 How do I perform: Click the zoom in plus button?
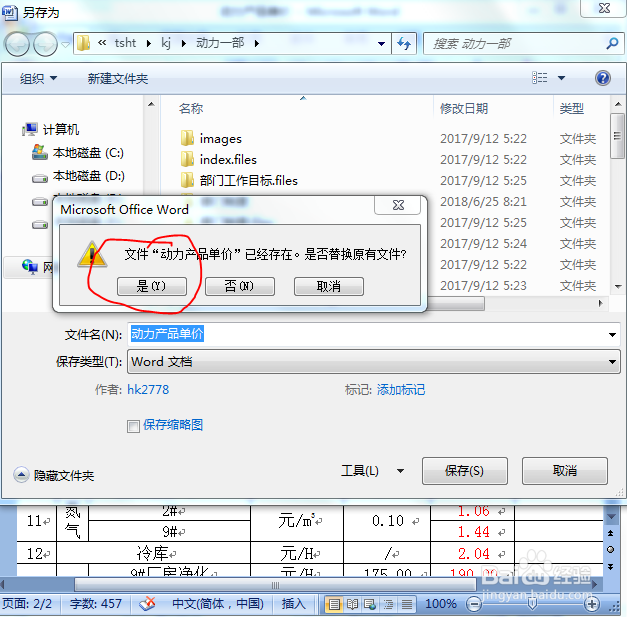[593, 604]
